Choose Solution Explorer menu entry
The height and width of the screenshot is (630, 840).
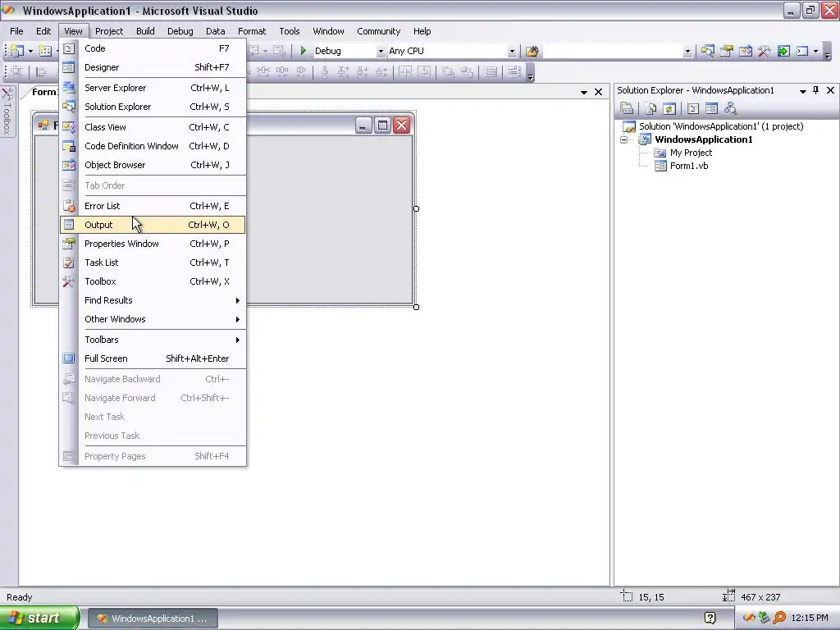pos(153,107)
